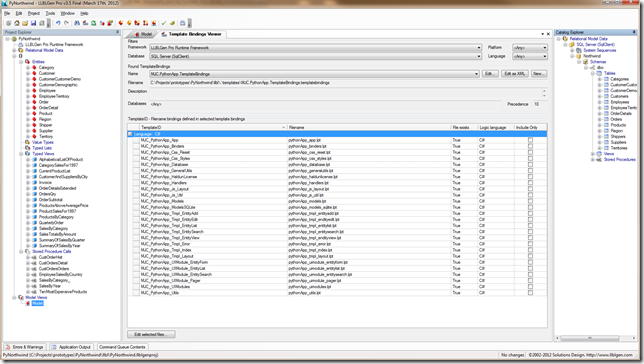Collapse the Stored Procedure Calls node
The height and width of the screenshot is (364, 644).
click(21, 251)
